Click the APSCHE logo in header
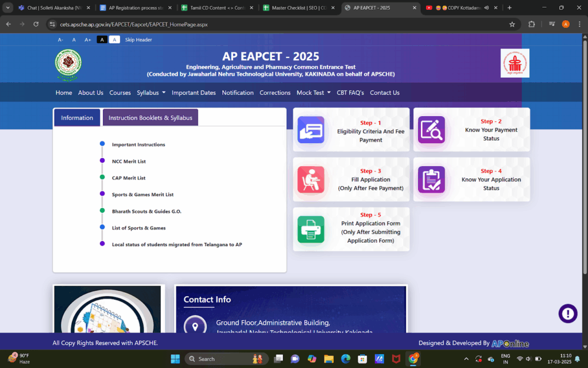 (x=515, y=63)
